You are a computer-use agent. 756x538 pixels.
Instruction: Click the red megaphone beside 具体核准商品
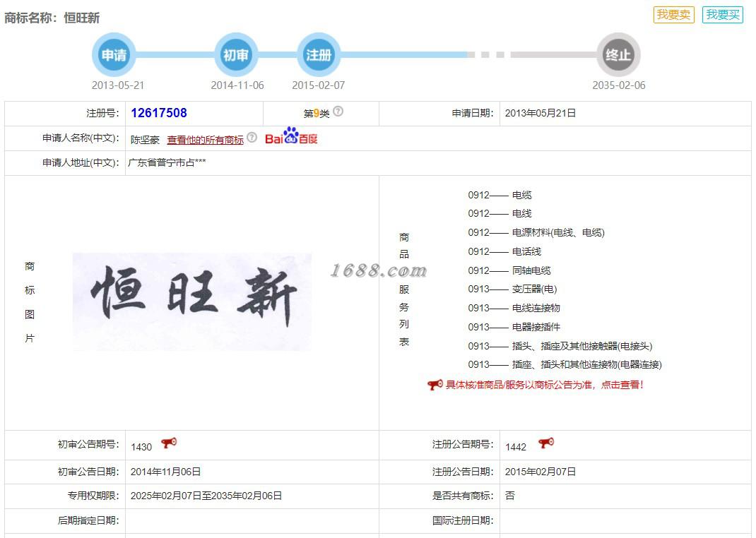435,384
